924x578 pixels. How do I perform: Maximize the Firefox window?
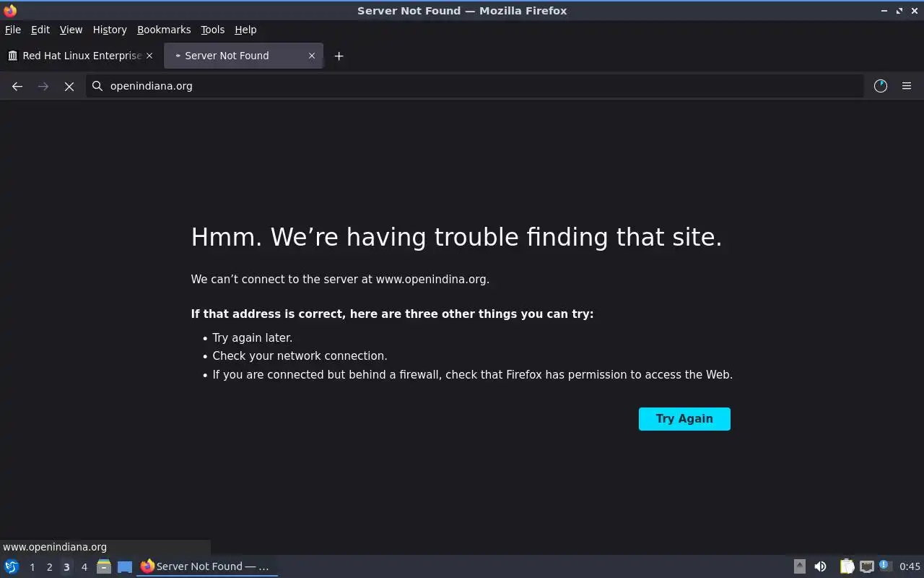point(899,11)
